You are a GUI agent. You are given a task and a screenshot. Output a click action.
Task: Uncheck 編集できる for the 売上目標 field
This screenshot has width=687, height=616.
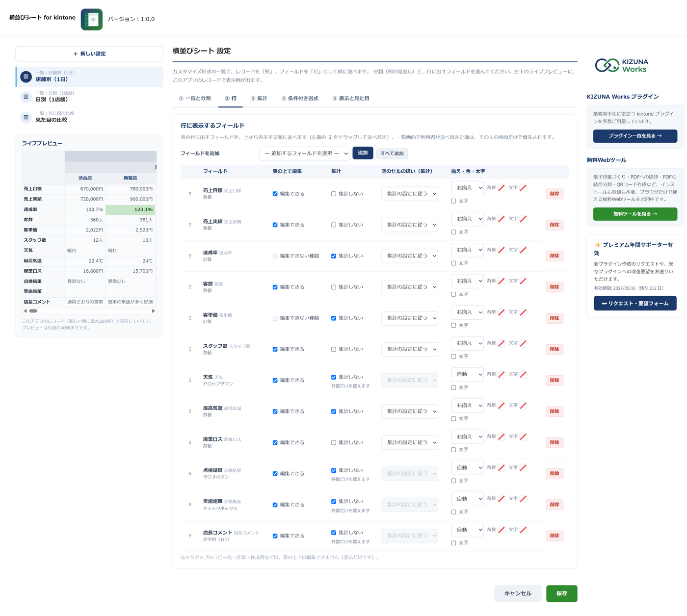pos(275,194)
